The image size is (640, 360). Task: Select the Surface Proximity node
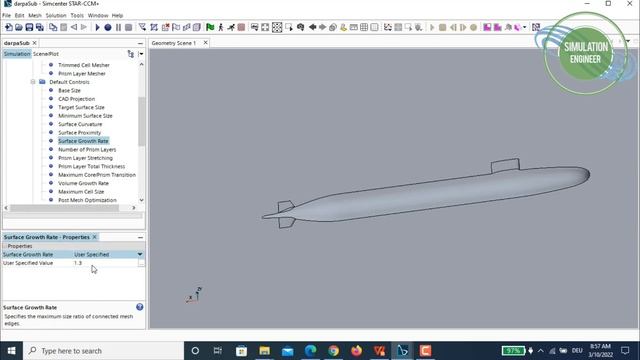(79, 133)
